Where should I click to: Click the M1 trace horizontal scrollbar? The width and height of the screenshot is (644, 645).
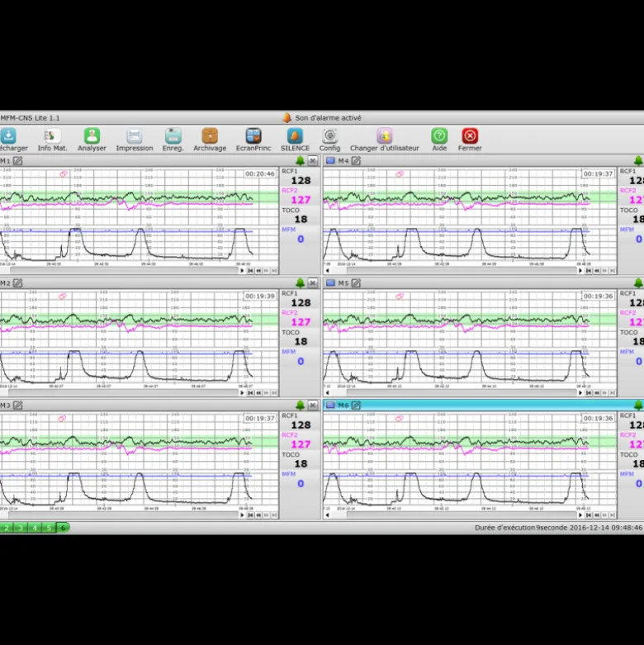tap(123, 271)
